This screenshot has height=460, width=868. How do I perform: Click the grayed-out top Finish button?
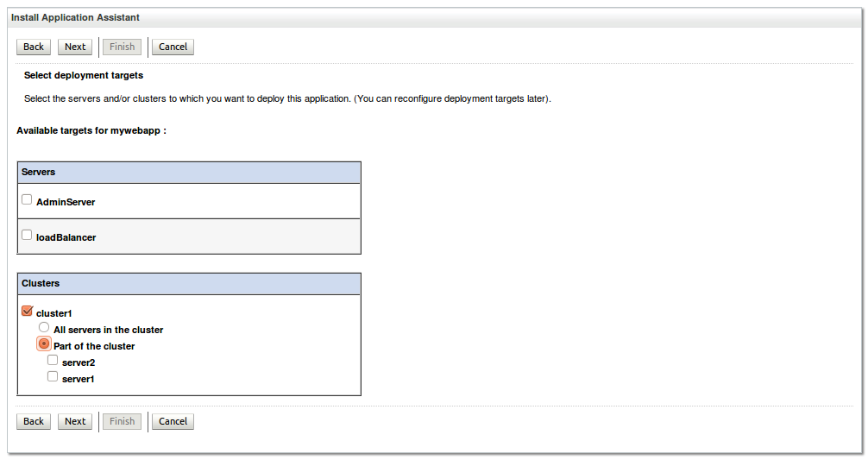122,47
